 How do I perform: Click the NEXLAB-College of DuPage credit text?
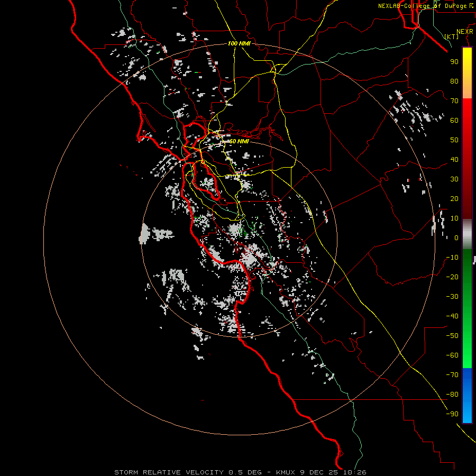[426, 6]
